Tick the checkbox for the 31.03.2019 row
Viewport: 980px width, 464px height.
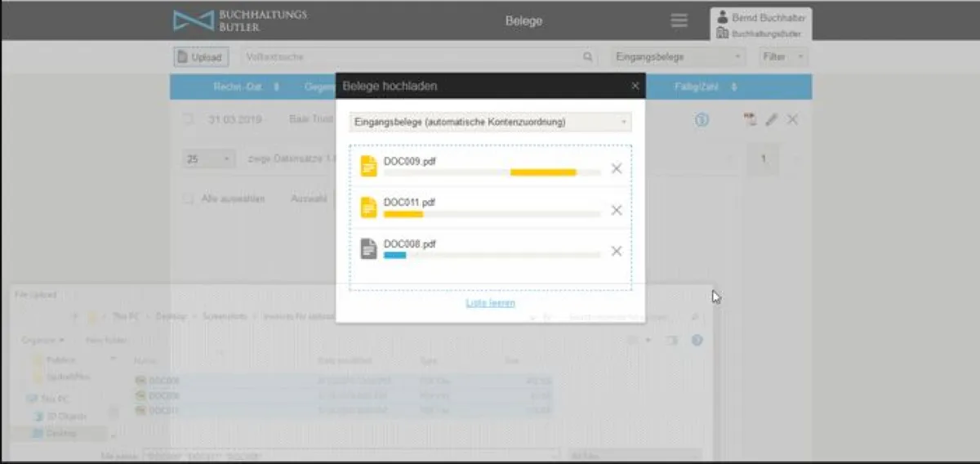coord(189,119)
